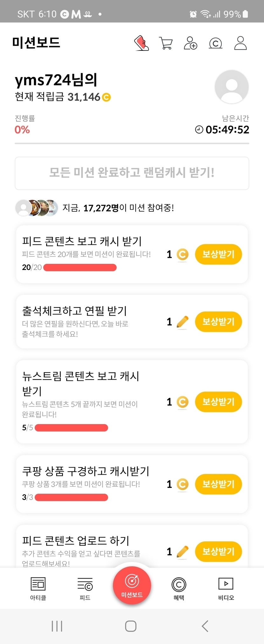
Task: Open the shoe step-reward icon
Action: [x=141, y=43]
